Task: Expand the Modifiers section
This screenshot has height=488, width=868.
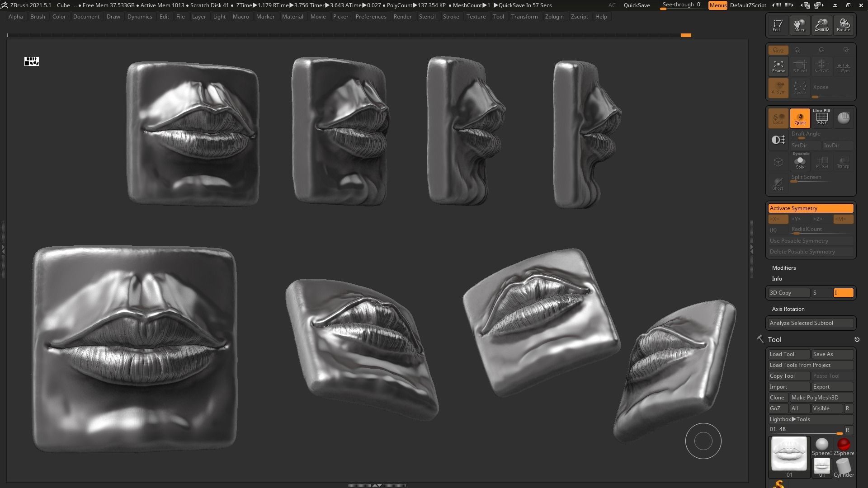Action: (784, 268)
